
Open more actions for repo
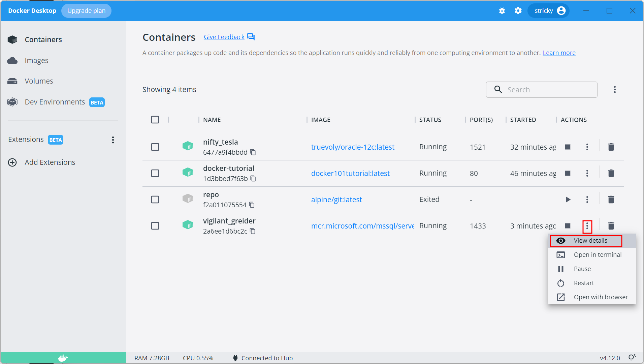pyautogui.click(x=587, y=200)
